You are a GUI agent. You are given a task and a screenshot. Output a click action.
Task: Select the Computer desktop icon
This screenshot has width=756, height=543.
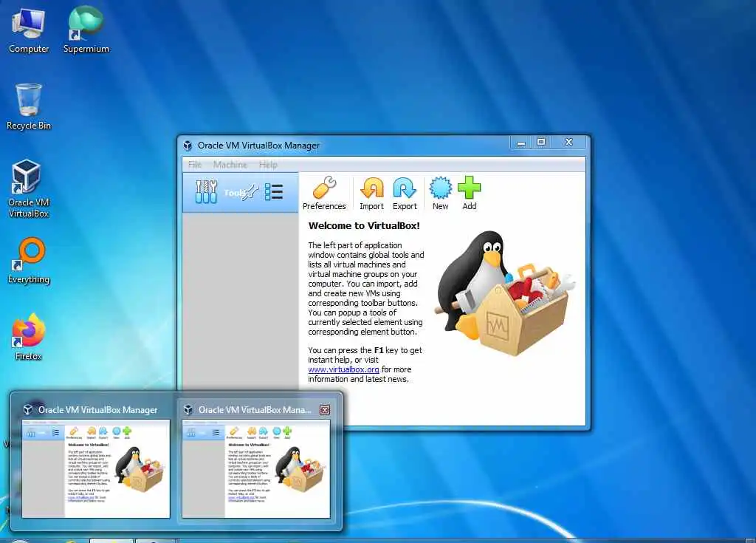pyautogui.click(x=29, y=30)
